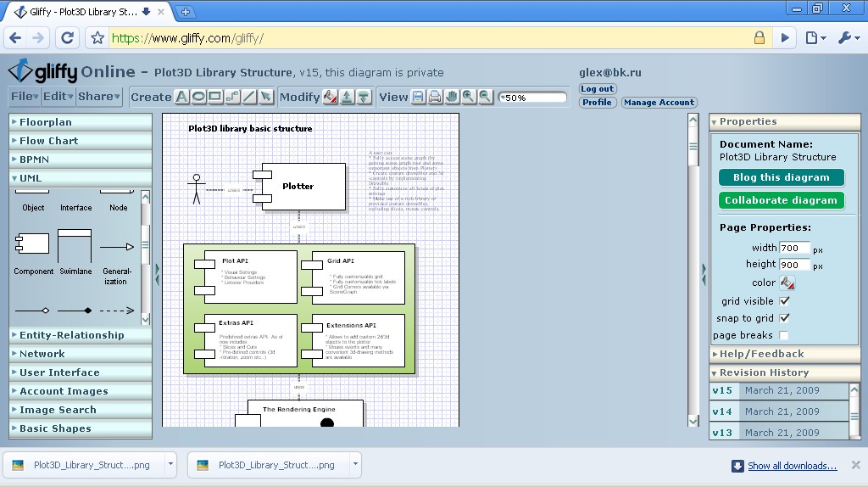Viewport: 868px width, 487px height.
Task: Click the Print icon in View toolbar
Action: (x=435, y=97)
